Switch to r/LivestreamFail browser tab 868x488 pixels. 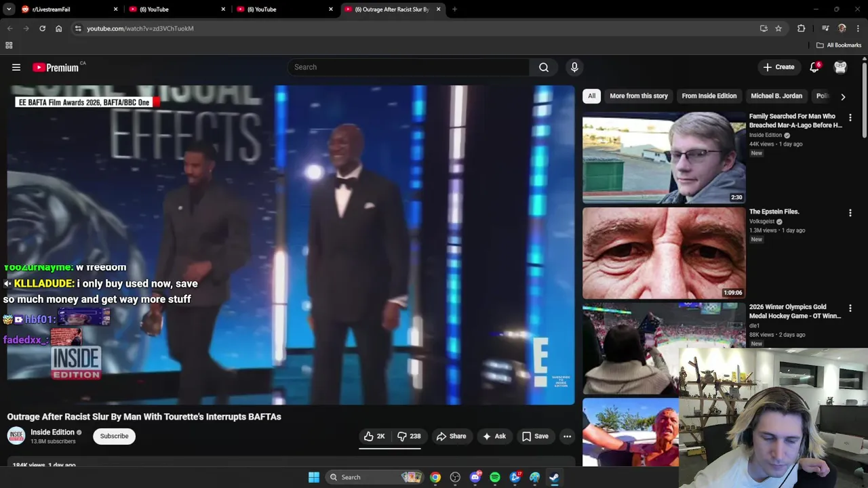tap(68, 9)
